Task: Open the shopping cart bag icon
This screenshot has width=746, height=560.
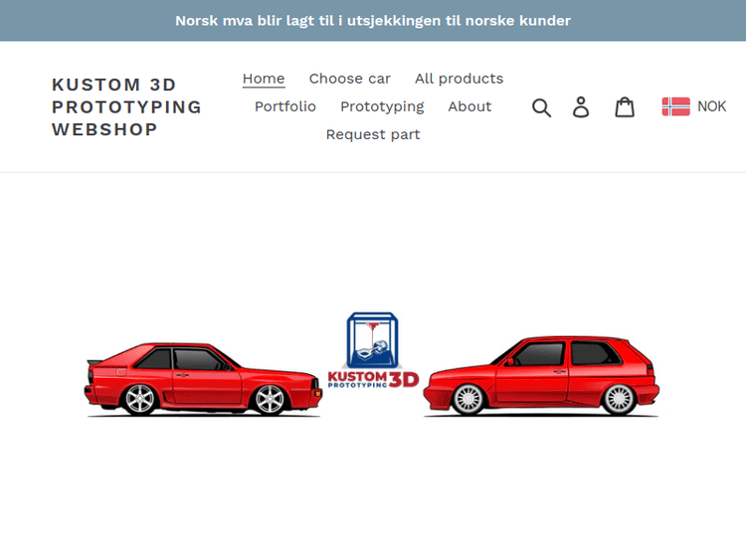Action: pos(625,107)
